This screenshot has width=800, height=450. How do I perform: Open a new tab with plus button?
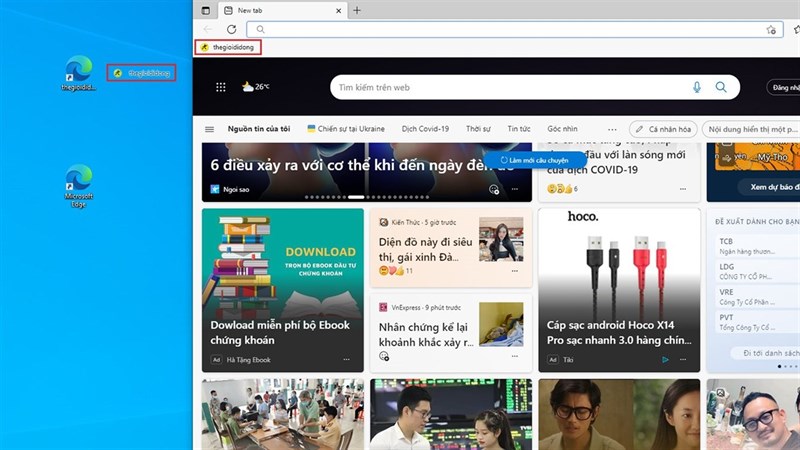(357, 10)
